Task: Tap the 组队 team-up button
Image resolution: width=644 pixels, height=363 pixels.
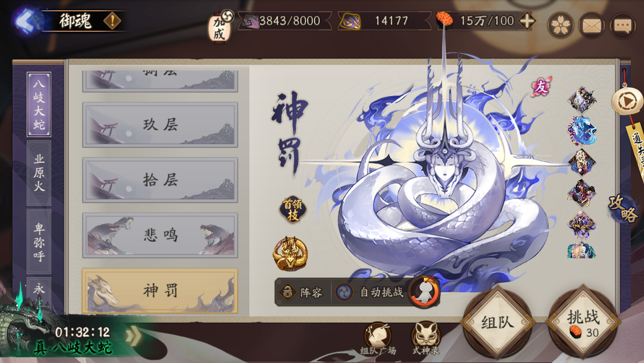Action: (498, 323)
